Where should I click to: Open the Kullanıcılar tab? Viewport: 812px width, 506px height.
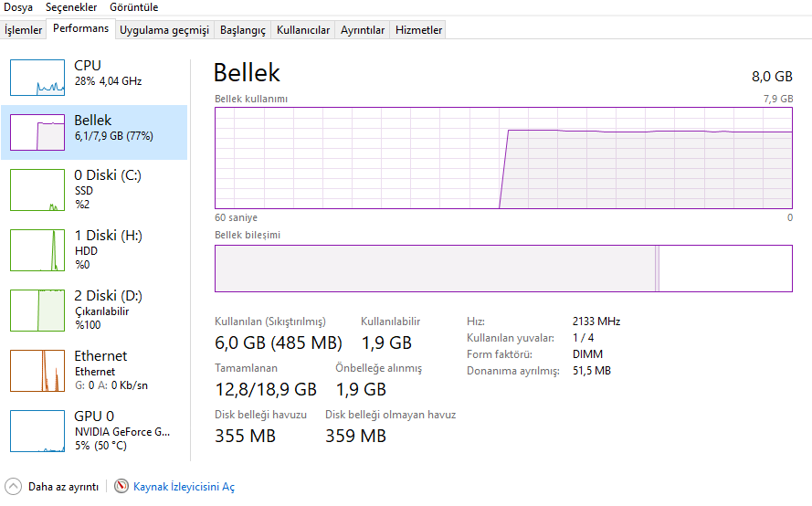coord(303,30)
